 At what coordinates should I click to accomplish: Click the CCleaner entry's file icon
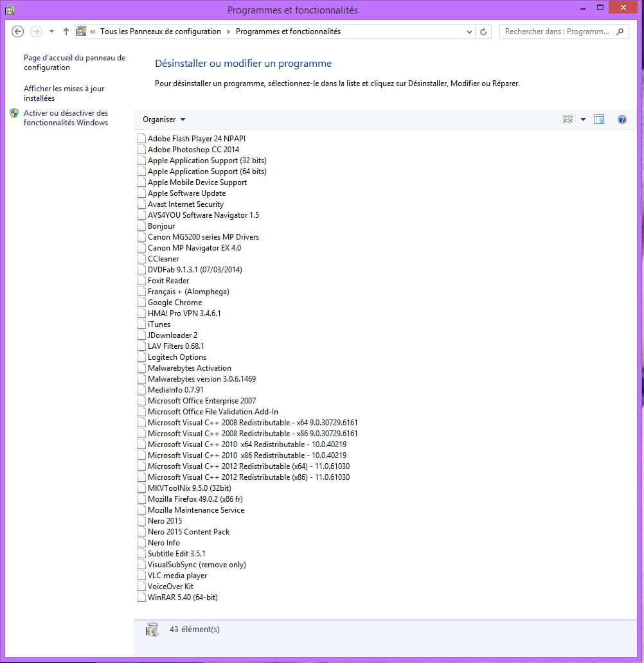(x=142, y=258)
